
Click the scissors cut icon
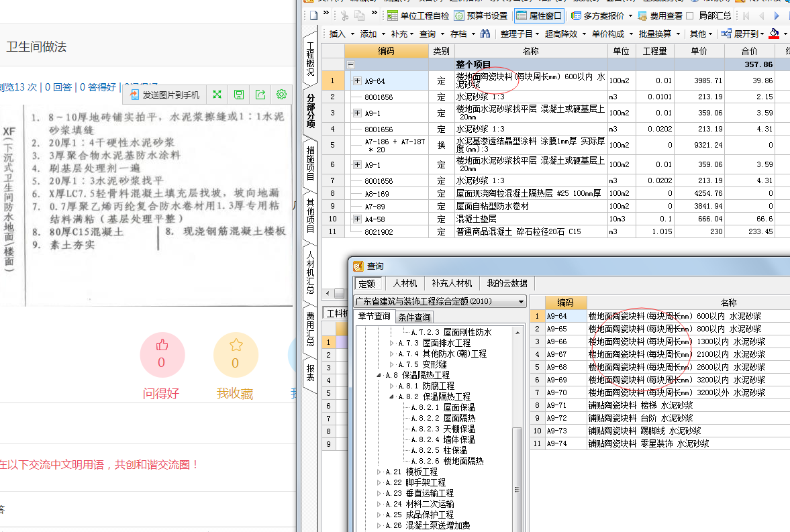(x=344, y=15)
